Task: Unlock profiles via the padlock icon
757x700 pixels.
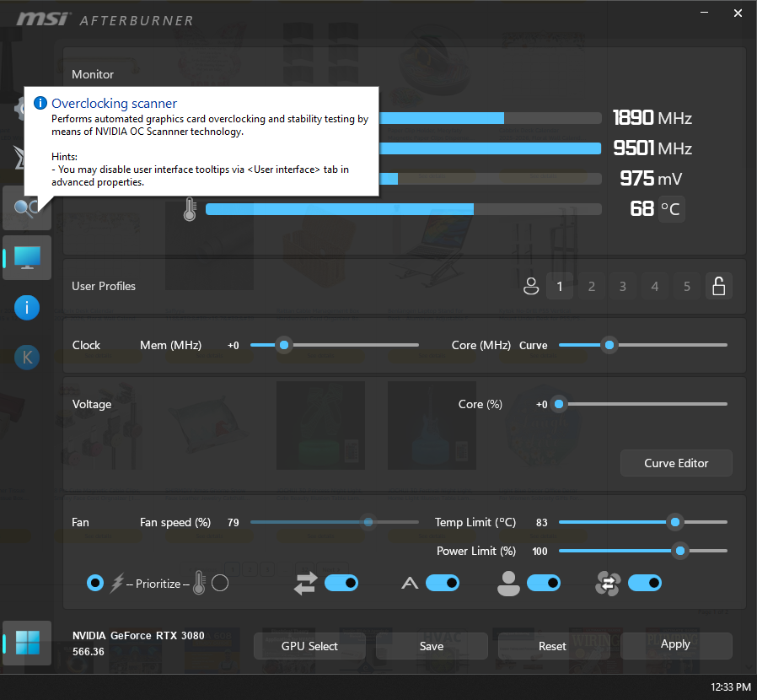Action: (x=718, y=286)
